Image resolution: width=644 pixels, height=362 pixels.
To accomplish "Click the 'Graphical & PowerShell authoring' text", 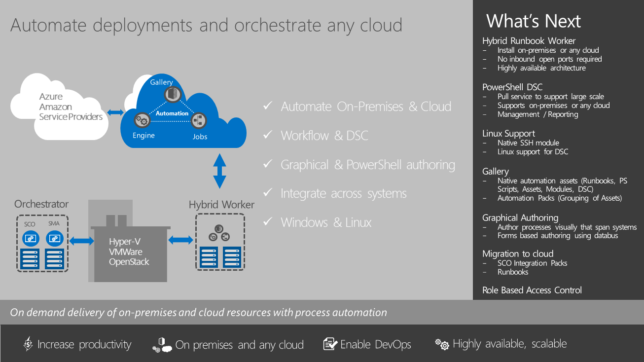I will (x=368, y=165).
